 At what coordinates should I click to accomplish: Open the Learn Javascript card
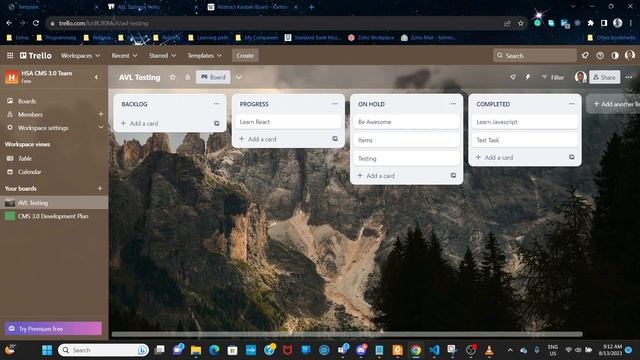525,122
